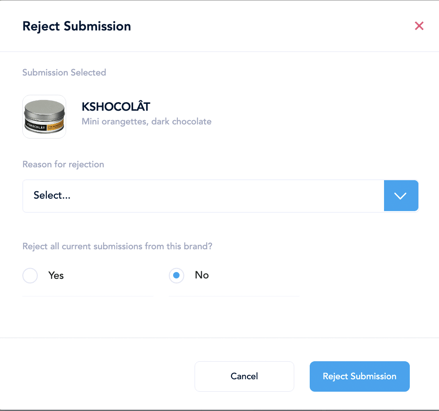
Task: Click the KSHOCOLÂT product tin thumbnail
Action: click(x=44, y=117)
